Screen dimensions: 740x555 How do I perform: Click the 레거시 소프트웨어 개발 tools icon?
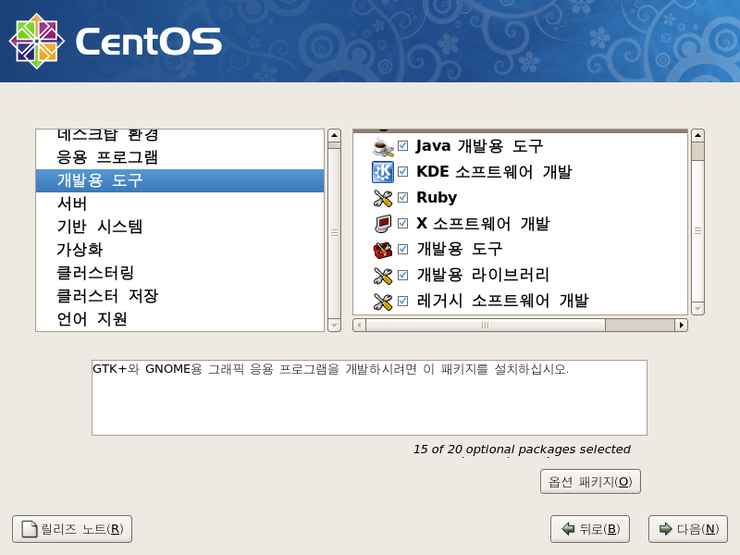tap(383, 301)
